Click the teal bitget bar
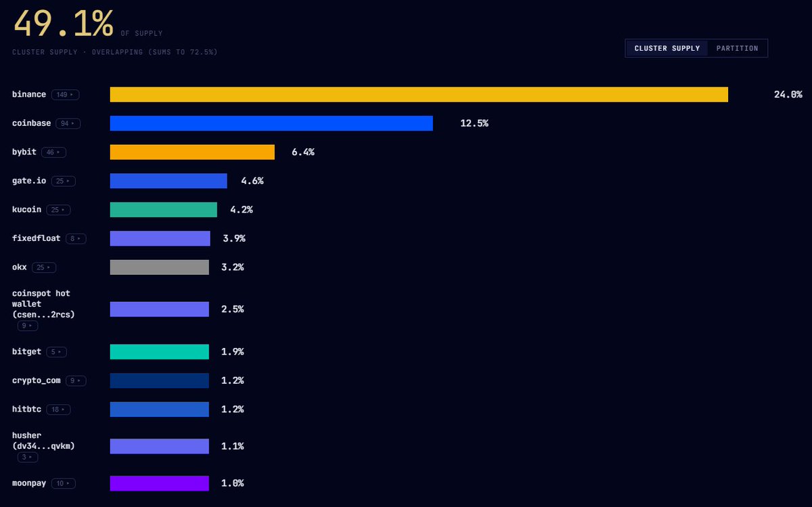This screenshot has width=812, height=507. [x=160, y=352]
